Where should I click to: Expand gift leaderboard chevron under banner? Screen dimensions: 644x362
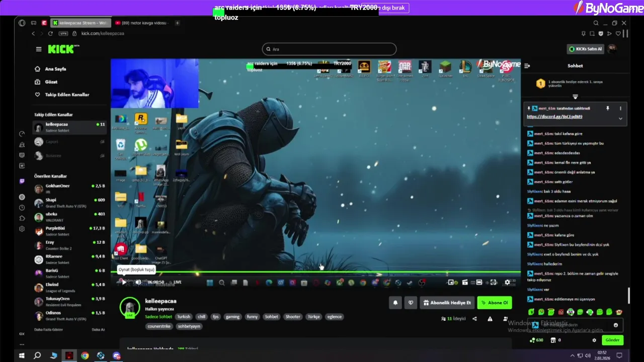[x=575, y=97]
